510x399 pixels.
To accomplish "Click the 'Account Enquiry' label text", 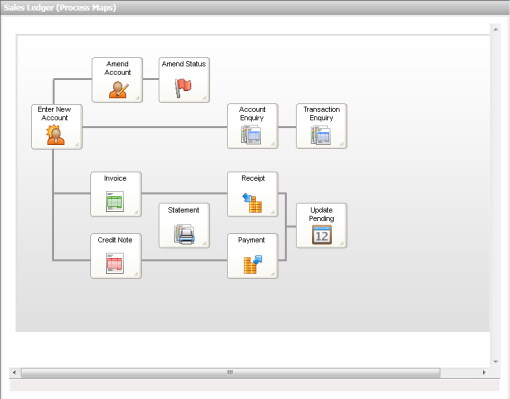I will [x=252, y=113].
